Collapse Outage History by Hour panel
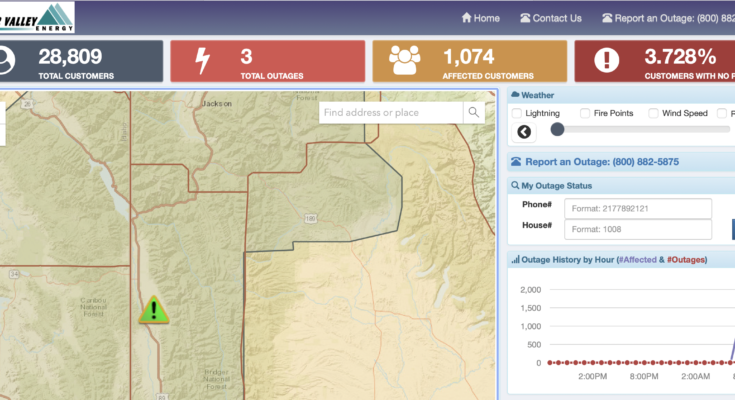Image resolution: width=735 pixels, height=400 pixels. (620, 260)
